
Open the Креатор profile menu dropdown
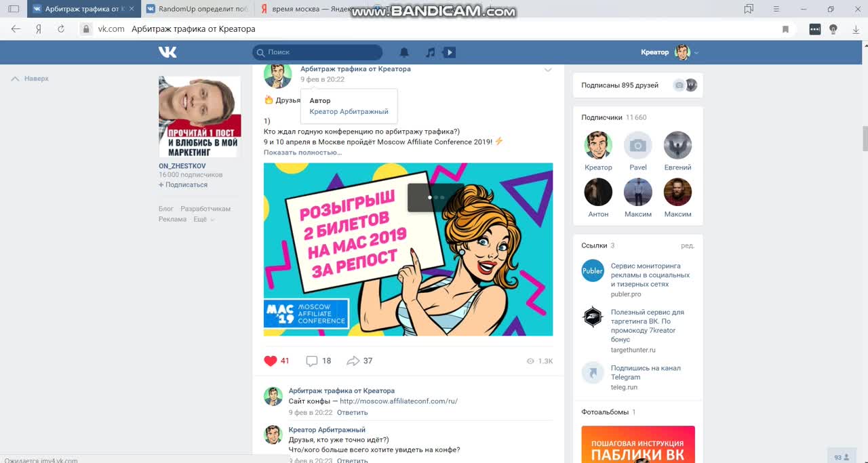click(670, 52)
